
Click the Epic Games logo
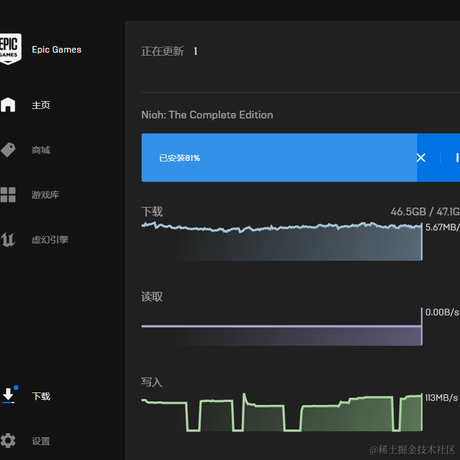[10, 49]
